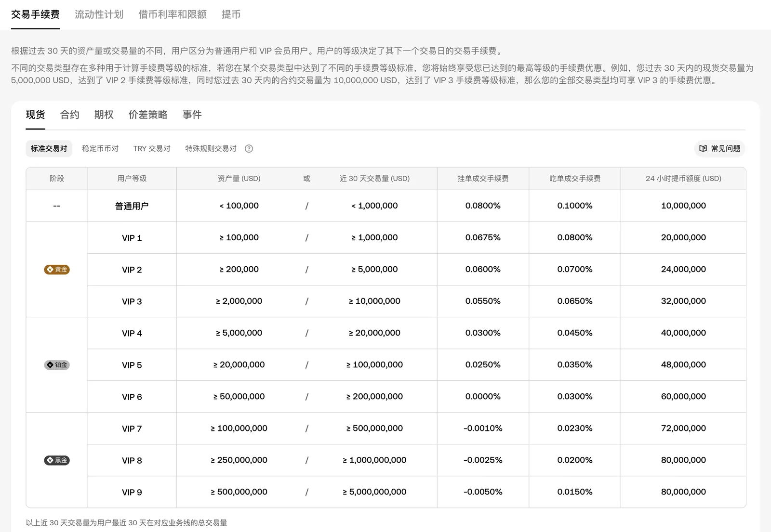The image size is (771, 532).
Task: Click the 普通用户 row label
Action: click(x=132, y=206)
